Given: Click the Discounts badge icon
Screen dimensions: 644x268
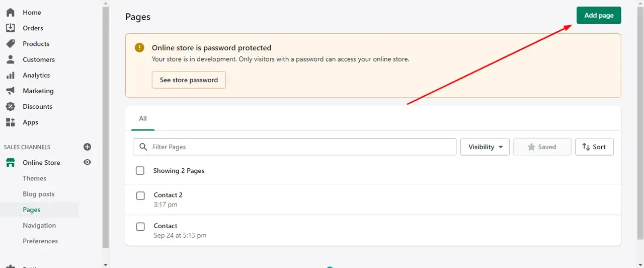Looking at the screenshot, I should click(x=10, y=106).
